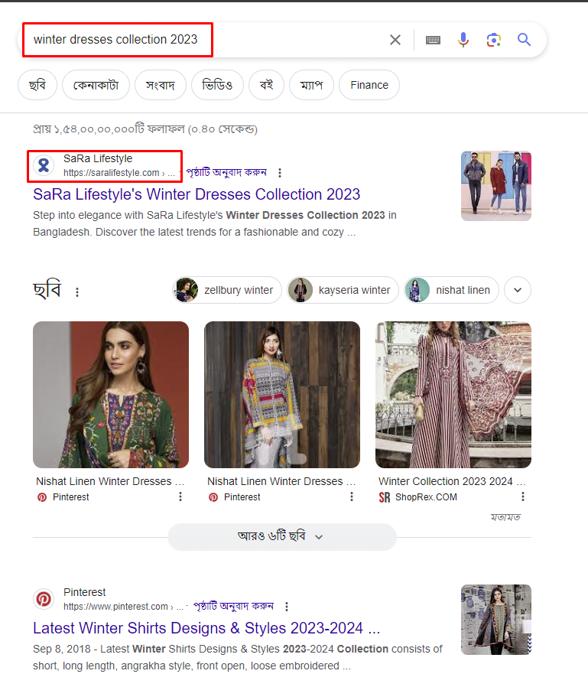Open more options for SaRa Lifestyle result
Screen dimensions: 588x700
(280, 172)
